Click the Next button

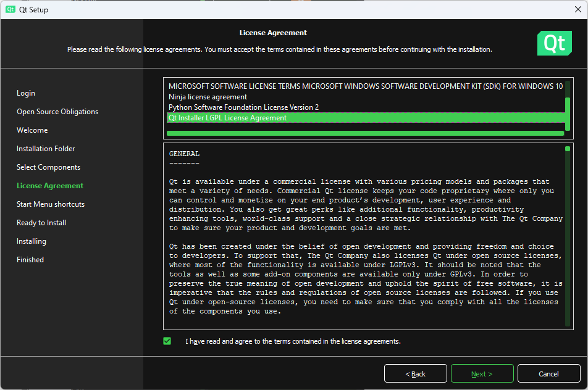482,373
